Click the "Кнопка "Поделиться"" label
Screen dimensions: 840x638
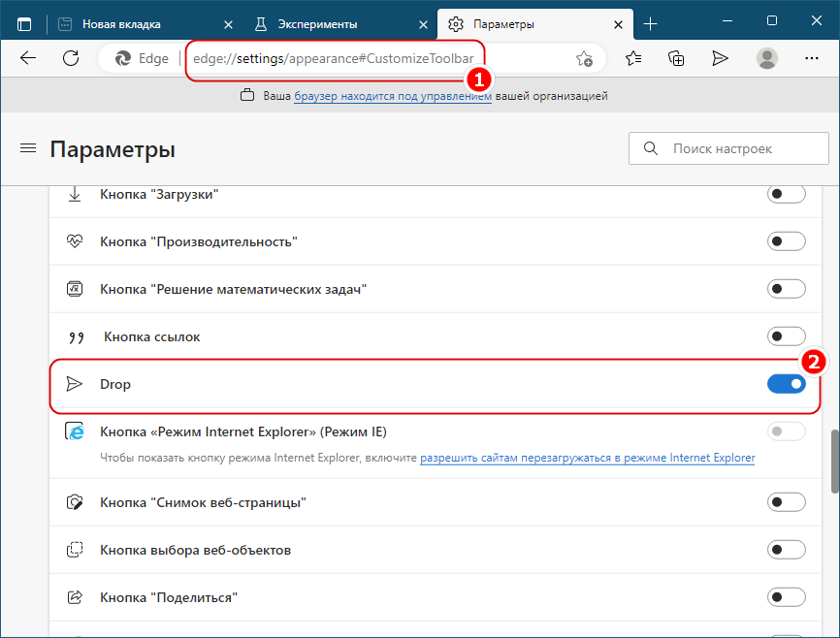169,597
